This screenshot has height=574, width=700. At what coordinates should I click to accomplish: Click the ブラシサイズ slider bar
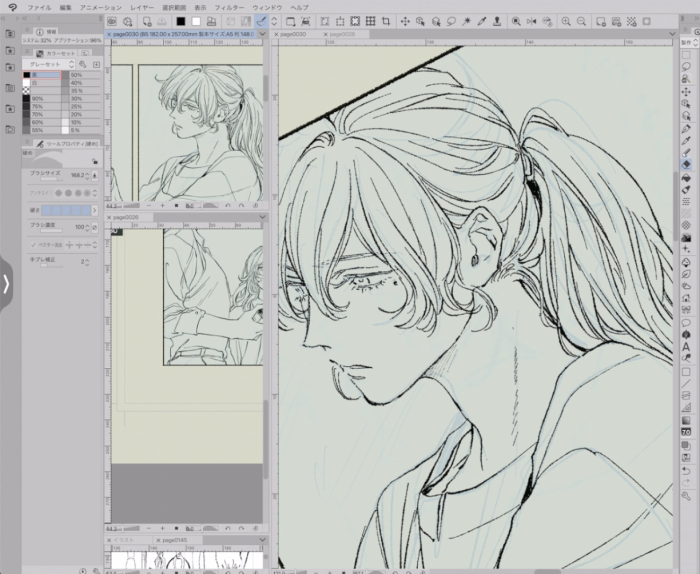(x=52, y=179)
